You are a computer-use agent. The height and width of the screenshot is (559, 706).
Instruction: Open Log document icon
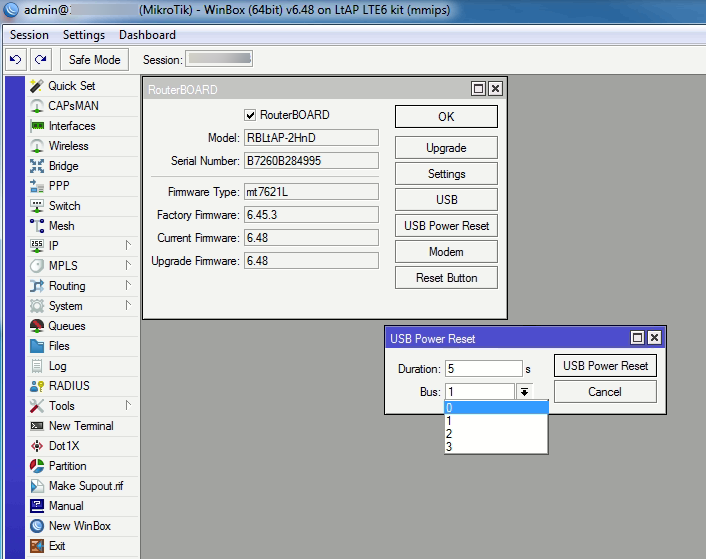point(37,366)
